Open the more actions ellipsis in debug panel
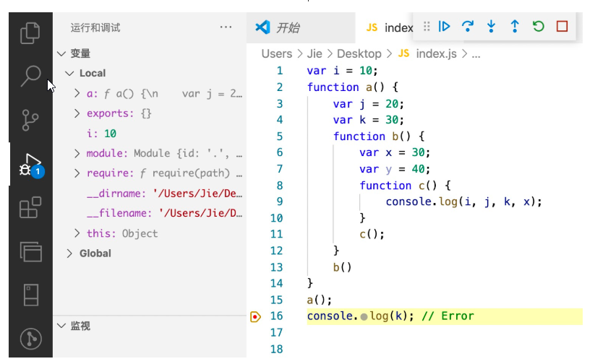Screen dimensions: 595x364 [x=226, y=27]
